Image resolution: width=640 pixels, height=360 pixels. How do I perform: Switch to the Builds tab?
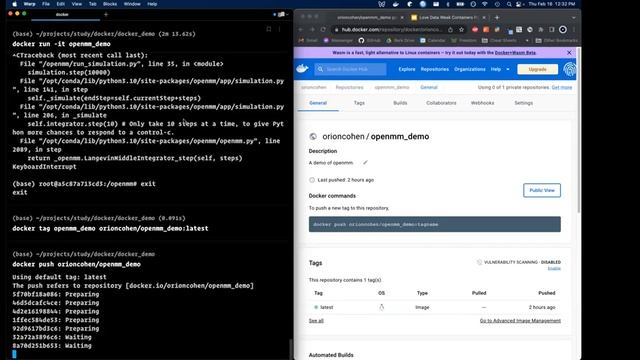[x=400, y=103]
